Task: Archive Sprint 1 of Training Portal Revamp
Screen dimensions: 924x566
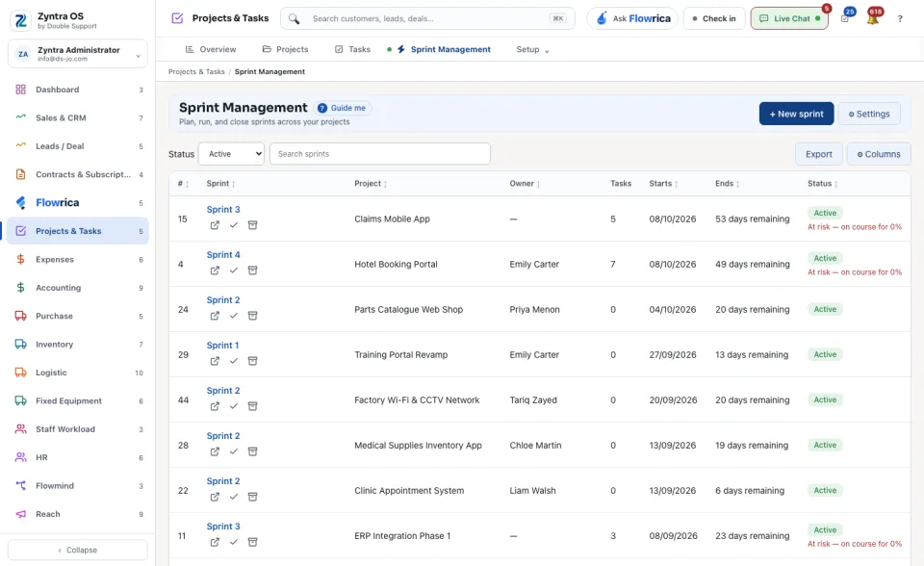Action: click(253, 361)
